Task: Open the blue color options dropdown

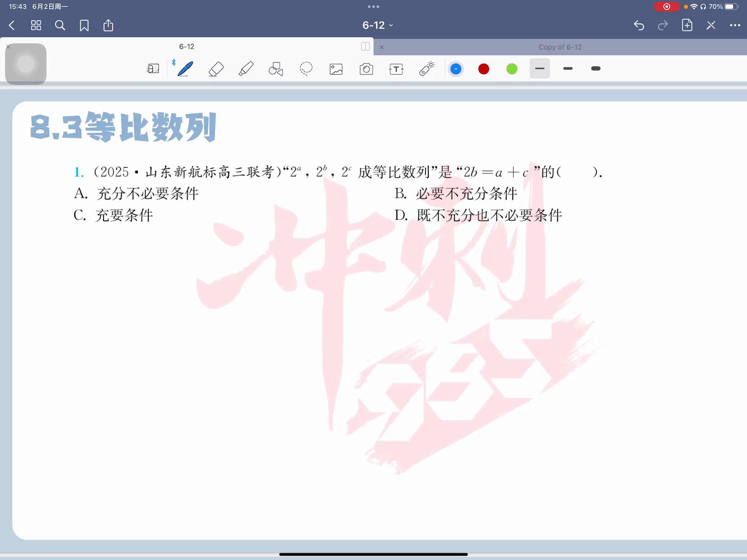Action: pyautogui.click(x=456, y=69)
